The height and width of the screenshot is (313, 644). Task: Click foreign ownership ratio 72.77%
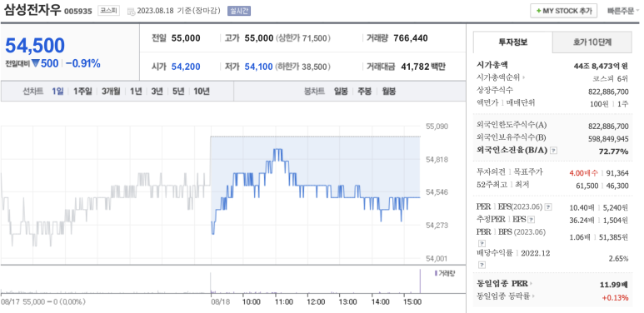[614, 152]
